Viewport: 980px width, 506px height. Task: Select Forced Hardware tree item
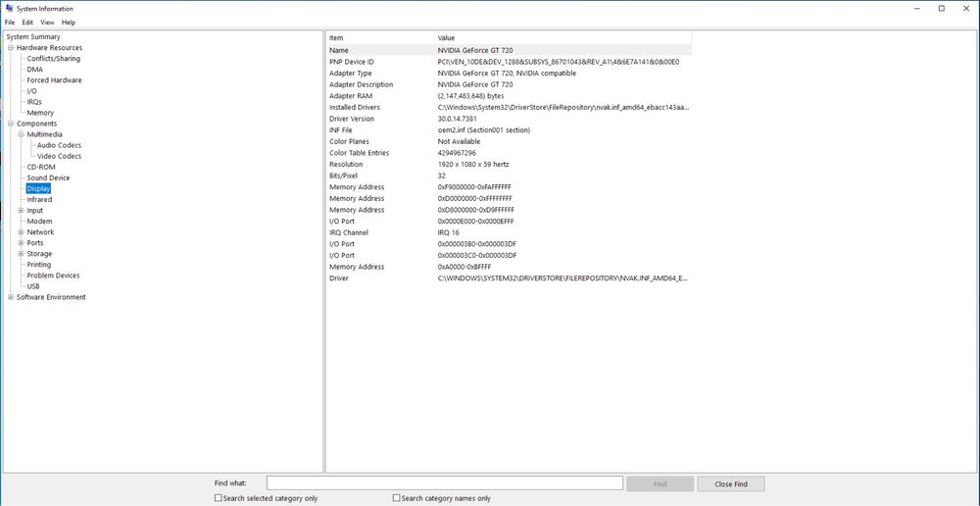coord(54,80)
